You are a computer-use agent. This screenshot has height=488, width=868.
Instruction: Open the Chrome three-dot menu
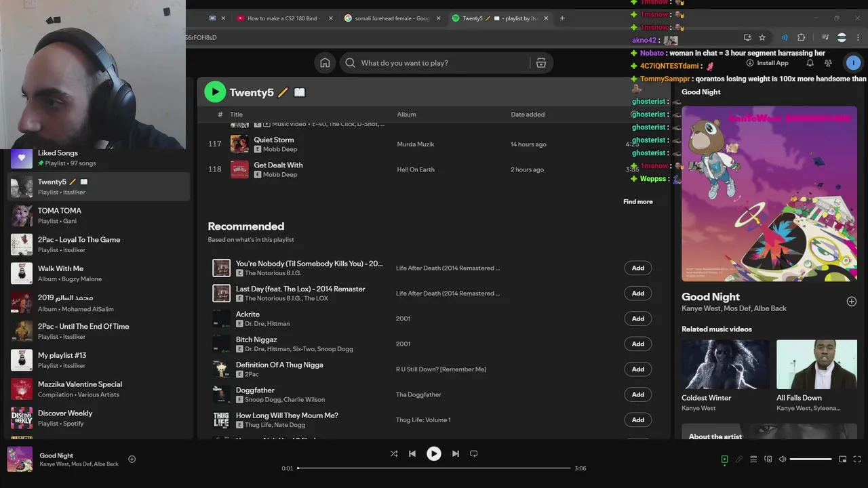pos(859,37)
